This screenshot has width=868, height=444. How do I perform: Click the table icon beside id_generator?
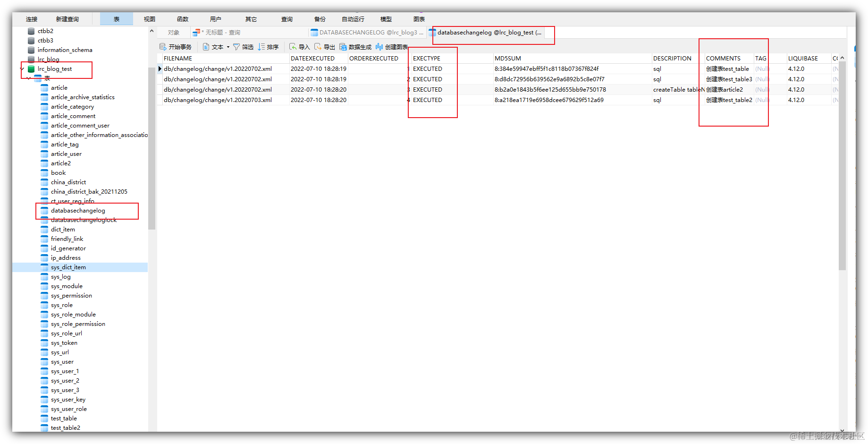(x=44, y=248)
